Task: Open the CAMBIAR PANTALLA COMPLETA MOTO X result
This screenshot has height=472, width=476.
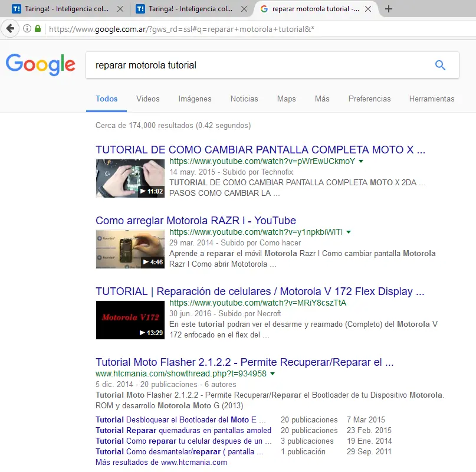Action: pos(260,150)
